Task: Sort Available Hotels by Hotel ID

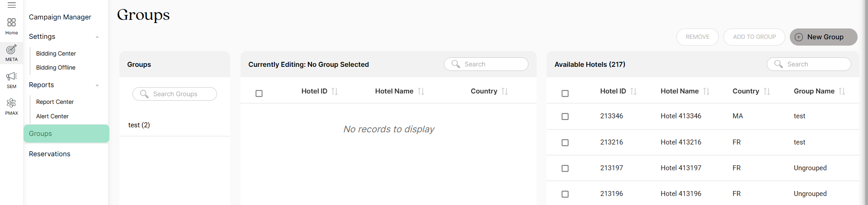Action: [x=633, y=91]
